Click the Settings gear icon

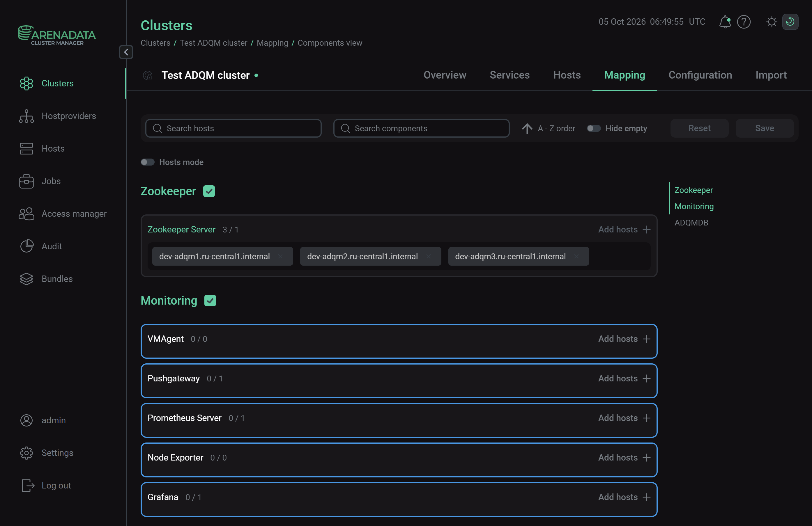click(x=26, y=453)
